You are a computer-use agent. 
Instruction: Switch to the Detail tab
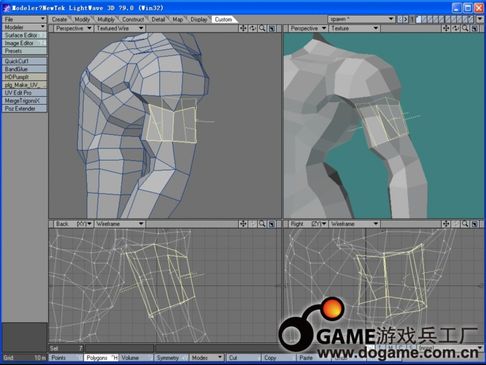pos(158,20)
